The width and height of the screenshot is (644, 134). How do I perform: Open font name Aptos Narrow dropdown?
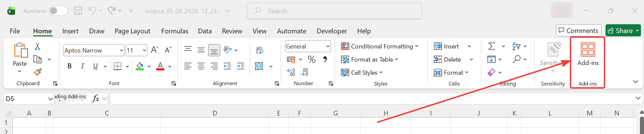121,51
